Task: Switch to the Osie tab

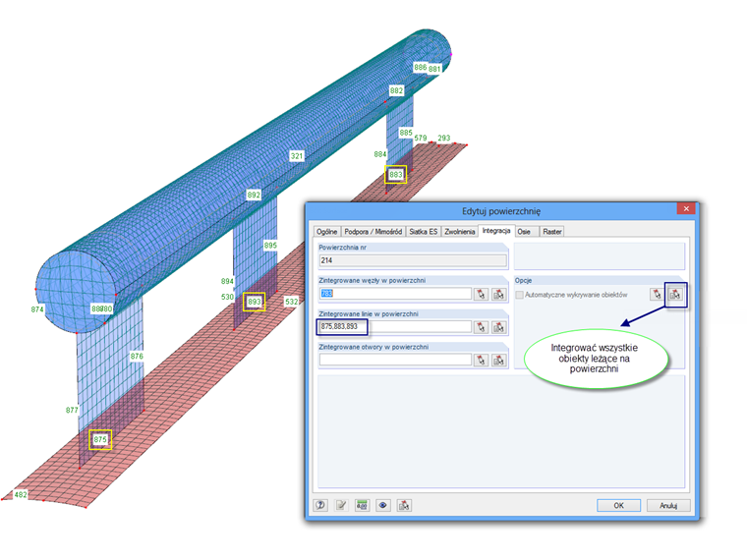Action: click(524, 232)
